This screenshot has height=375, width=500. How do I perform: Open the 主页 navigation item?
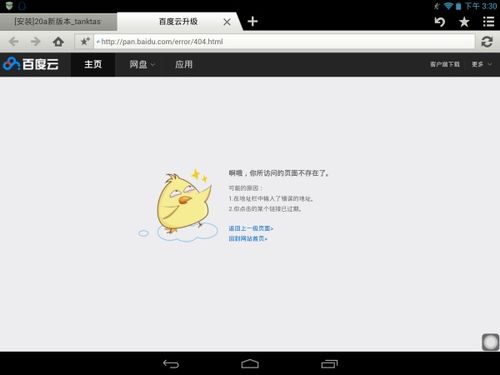93,64
